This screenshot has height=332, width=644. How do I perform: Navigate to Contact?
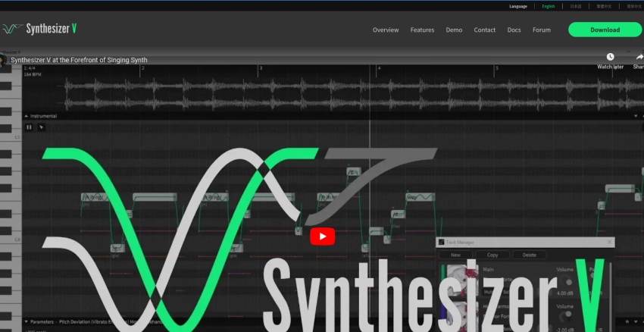(x=485, y=30)
